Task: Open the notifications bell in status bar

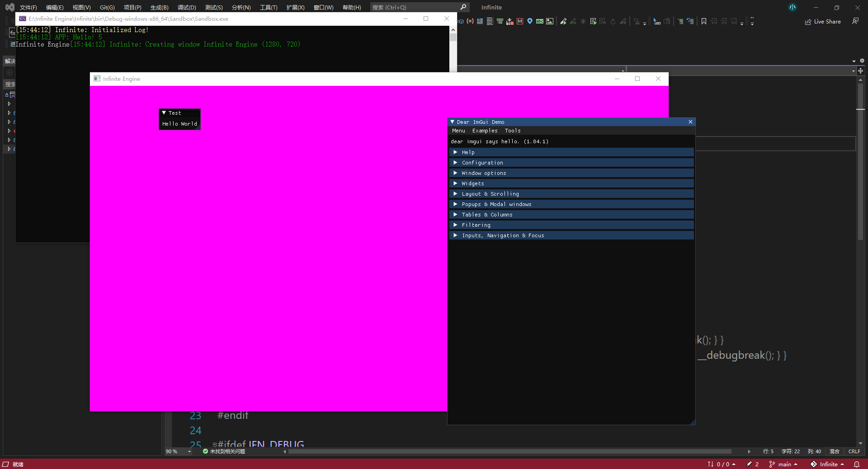Action: click(x=857, y=464)
